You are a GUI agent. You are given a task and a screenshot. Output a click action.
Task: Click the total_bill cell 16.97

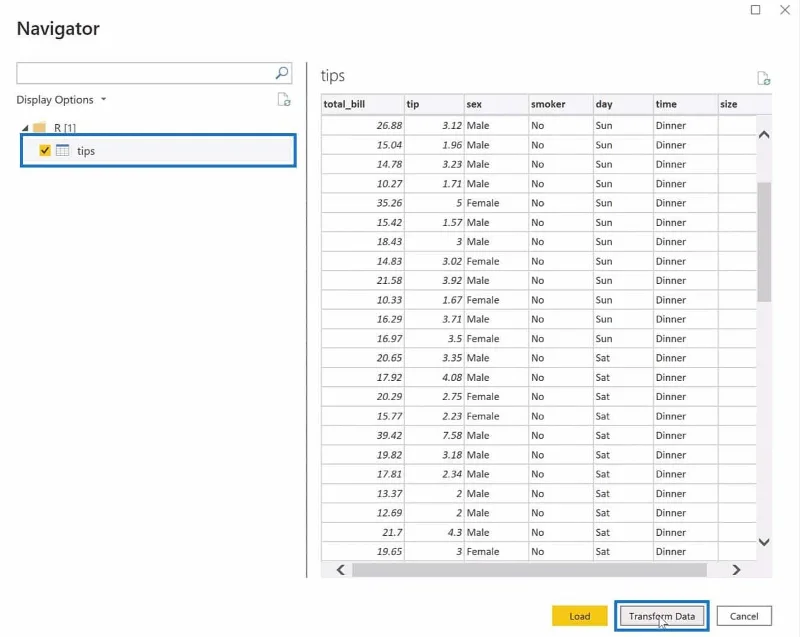[x=363, y=339]
